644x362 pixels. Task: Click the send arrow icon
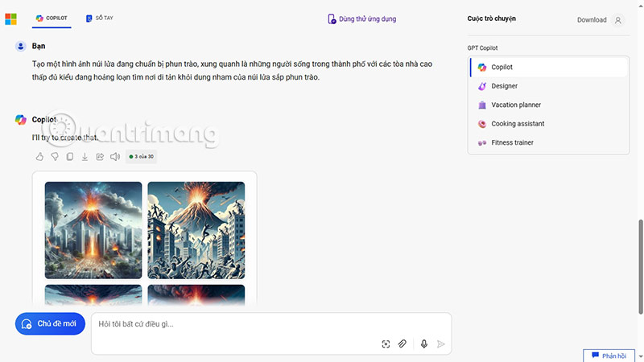[440, 344]
